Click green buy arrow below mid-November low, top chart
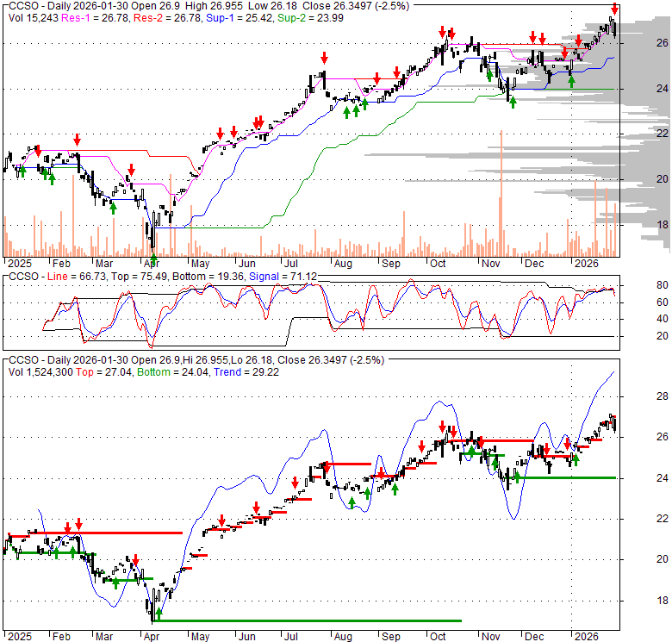672x642 pixels. [513, 103]
